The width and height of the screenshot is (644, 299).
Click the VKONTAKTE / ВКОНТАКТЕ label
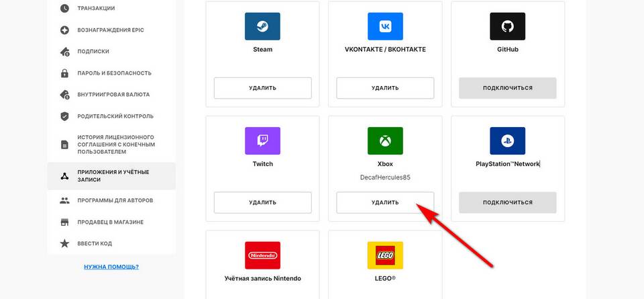[385, 49]
